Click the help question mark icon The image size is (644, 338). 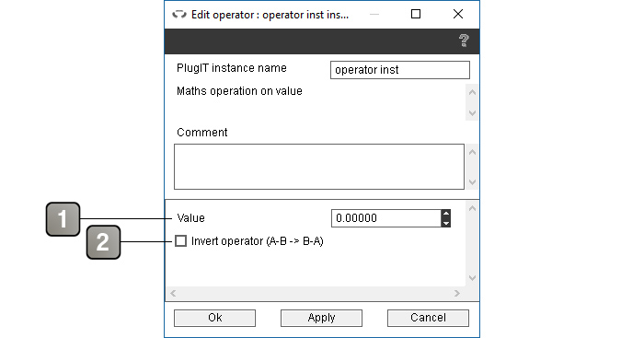[464, 41]
